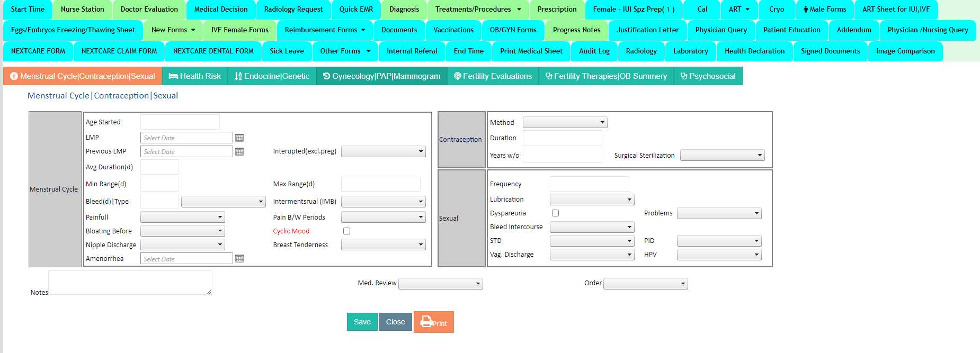This screenshot has width=980, height=353.
Task: Open the Laboratory tab
Action: (690, 51)
